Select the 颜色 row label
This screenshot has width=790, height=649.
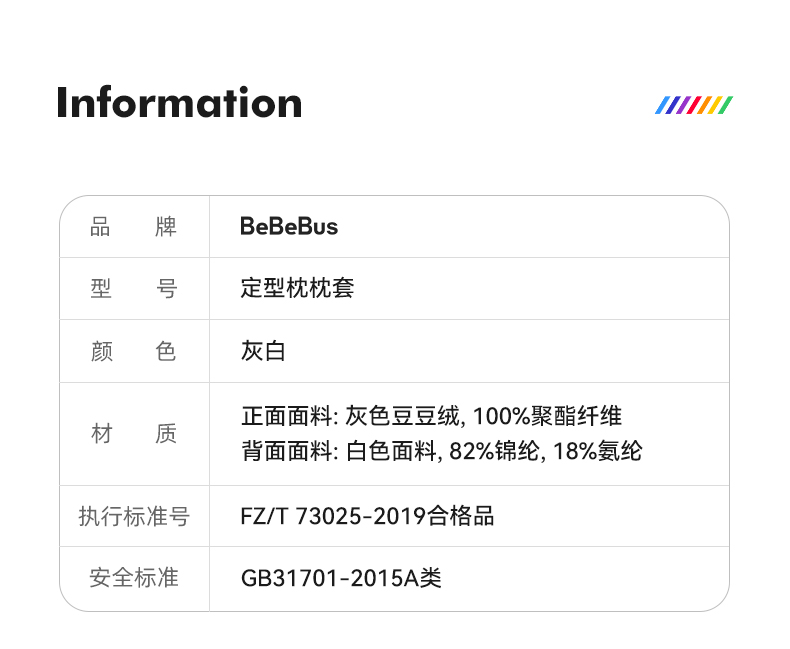pyautogui.click(x=134, y=351)
